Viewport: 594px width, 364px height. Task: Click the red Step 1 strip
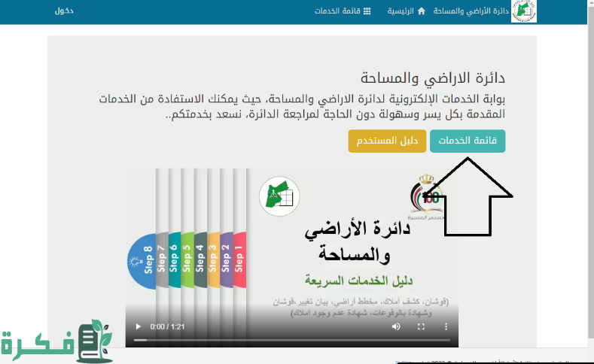click(239, 261)
